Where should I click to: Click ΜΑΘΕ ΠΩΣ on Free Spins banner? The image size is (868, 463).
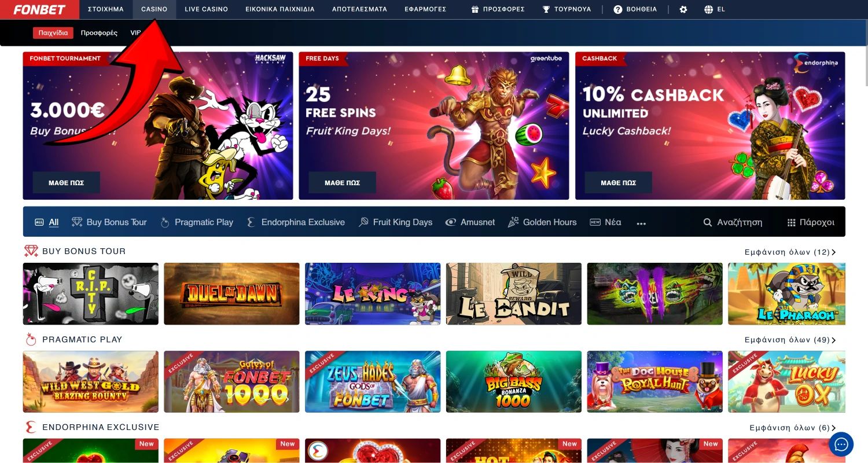342,182
